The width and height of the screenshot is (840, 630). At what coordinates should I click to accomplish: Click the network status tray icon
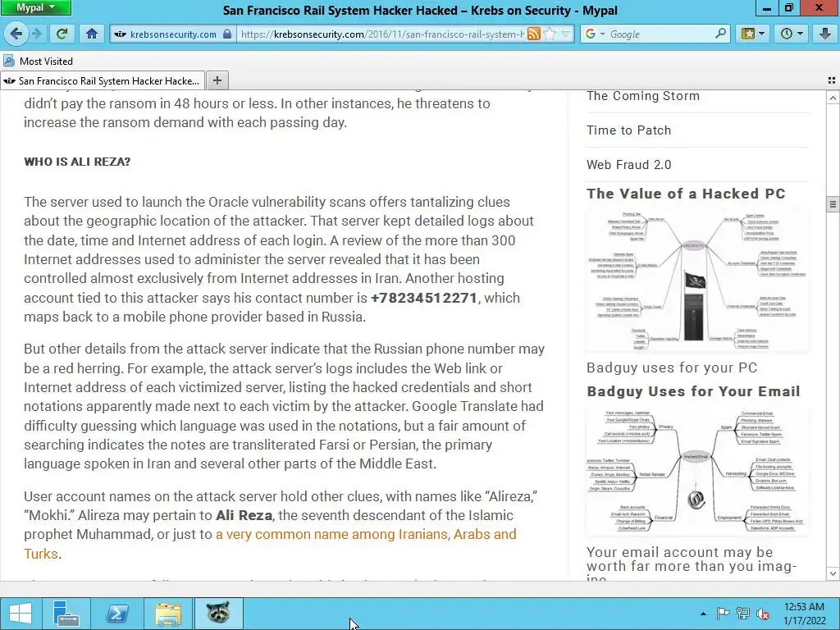click(742, 614)
